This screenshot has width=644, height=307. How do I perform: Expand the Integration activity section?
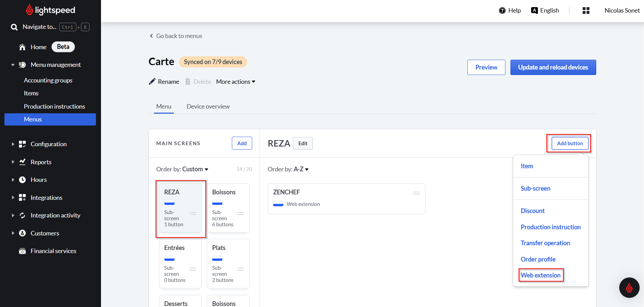(13, 215)
